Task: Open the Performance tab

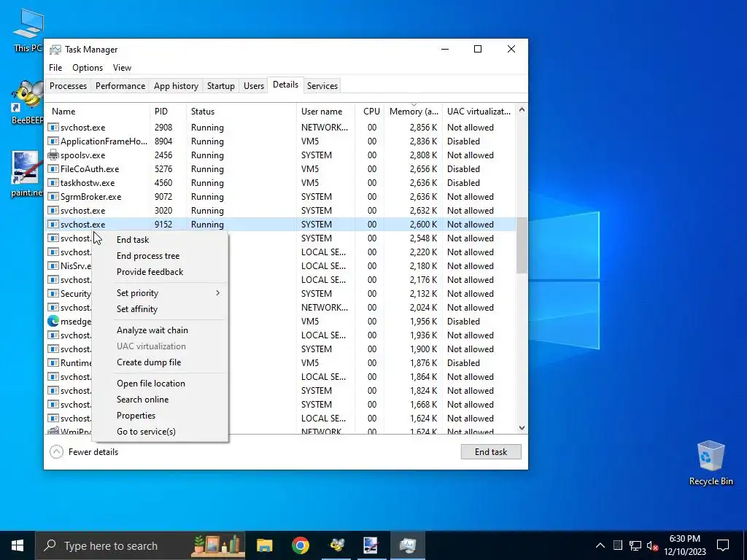Action: tap(120, 86)
